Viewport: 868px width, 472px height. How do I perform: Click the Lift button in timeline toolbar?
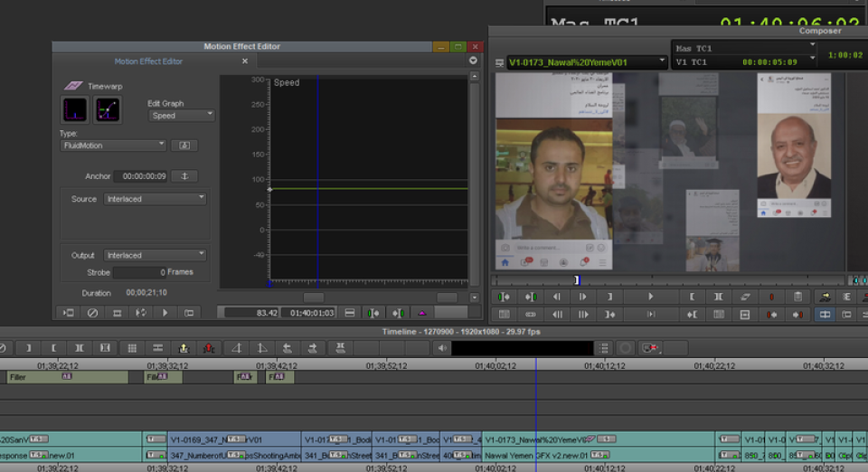184,348
